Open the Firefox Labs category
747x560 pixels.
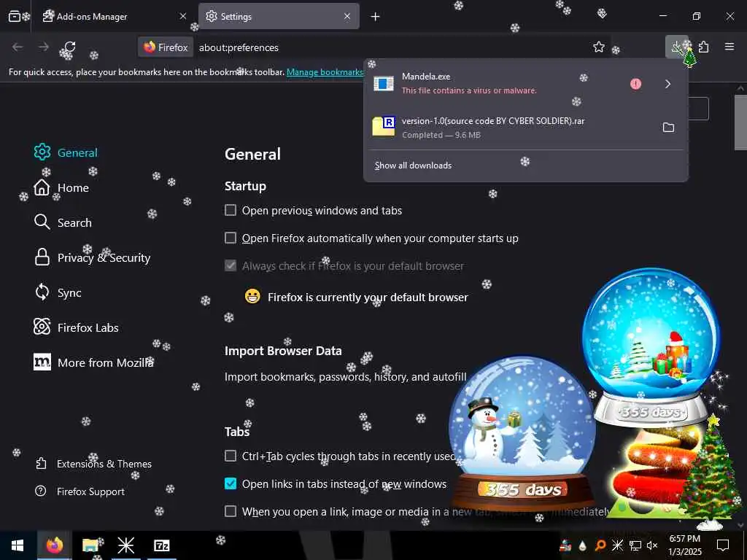pyautogui.click(x=76, y=327)
